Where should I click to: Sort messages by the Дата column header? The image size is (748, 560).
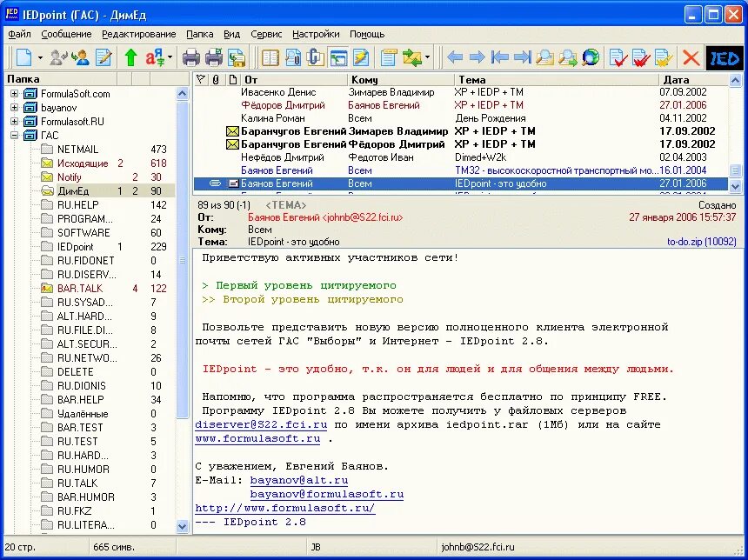[693, 80]
